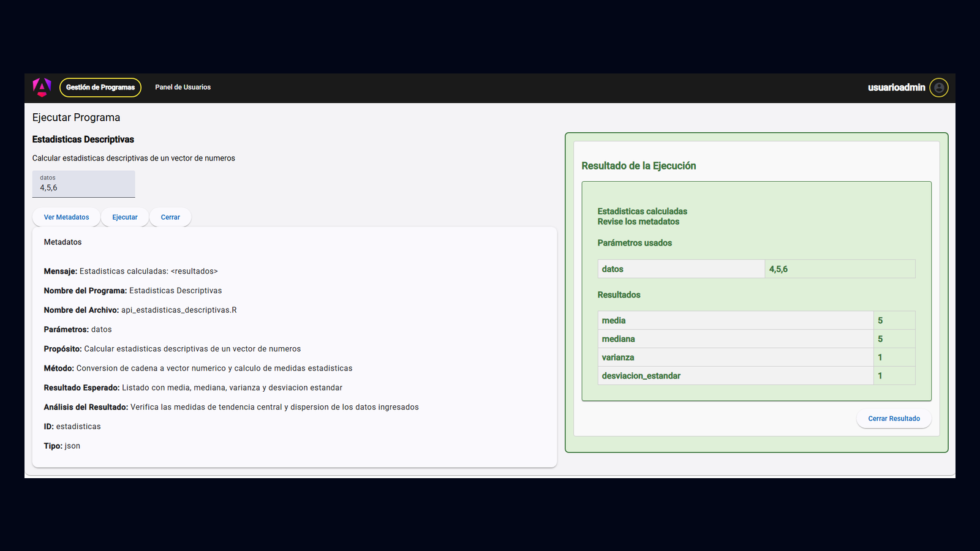Focus the datos input field
The image size is (980, 551).
coord(84,184)
